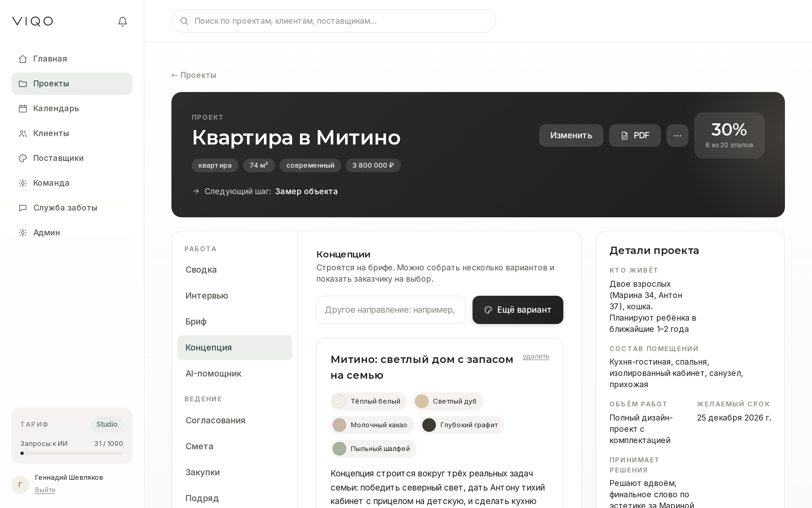Viewport: 812px width, 508px height.
Task: Click Молочный какао color chip
Action: point(372,425)
